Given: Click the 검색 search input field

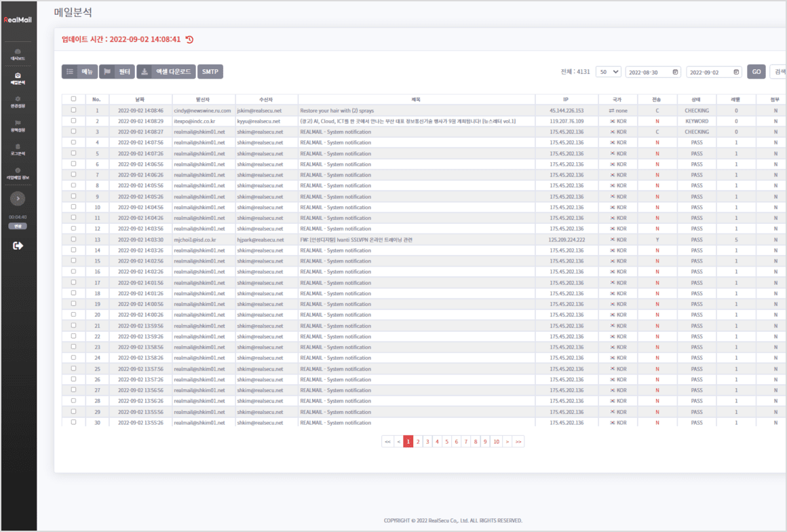Looking at the screenshot, I should 778,72.
